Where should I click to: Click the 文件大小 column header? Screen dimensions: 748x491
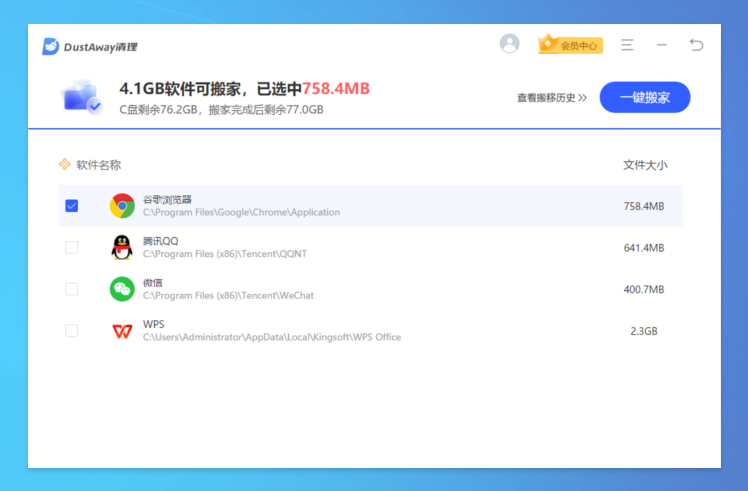pyautogui.click(x=645, y=165)
